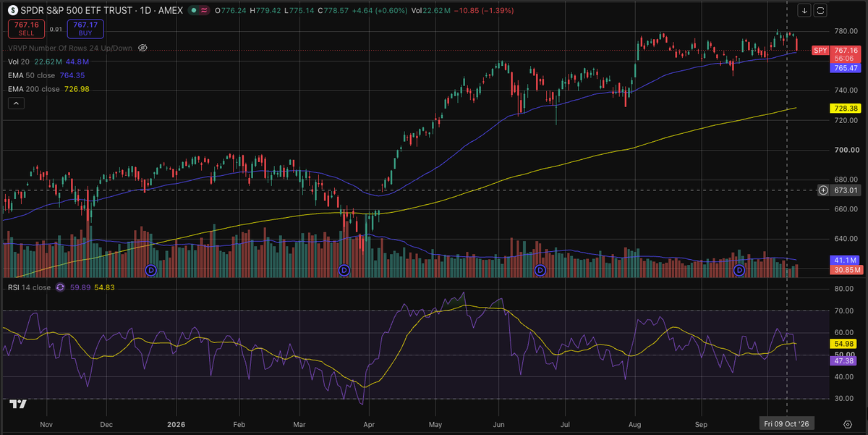Select the Vol 20 indicator legend
Viewport: 868px width, 435px height.
pos(20,62)
